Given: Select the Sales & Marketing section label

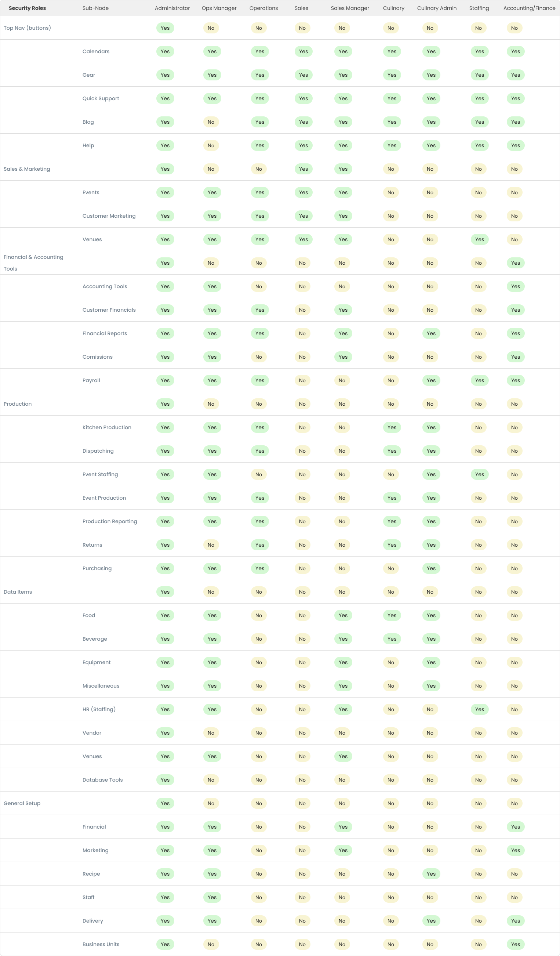Looking at the screenshot, I should [x=27, y=169].
